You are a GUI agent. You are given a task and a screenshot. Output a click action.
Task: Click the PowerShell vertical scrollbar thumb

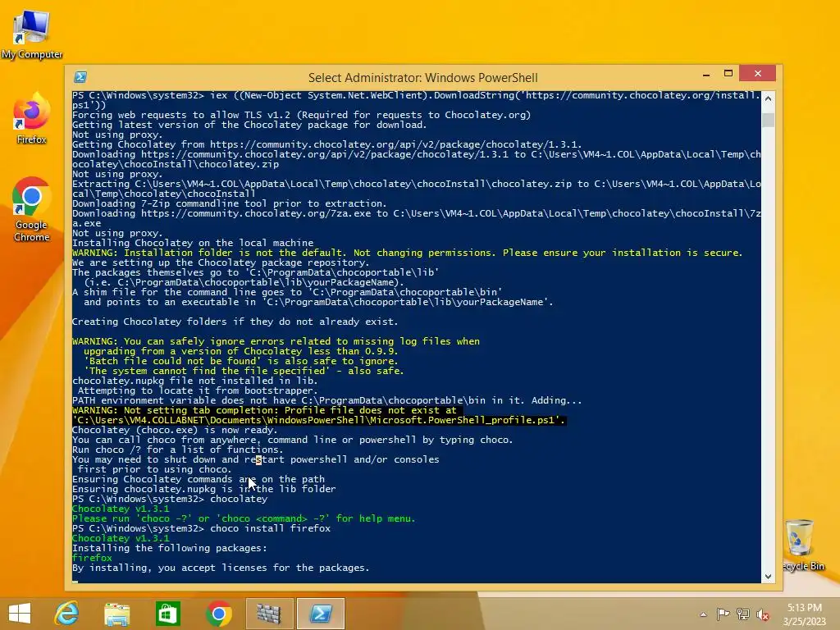coord(768,120)
